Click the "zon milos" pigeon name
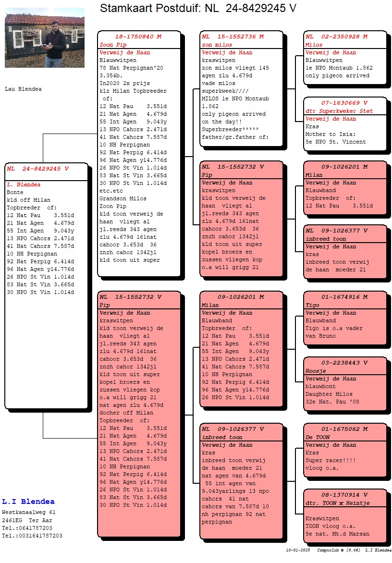392x563 pixels. click(215, 45)
